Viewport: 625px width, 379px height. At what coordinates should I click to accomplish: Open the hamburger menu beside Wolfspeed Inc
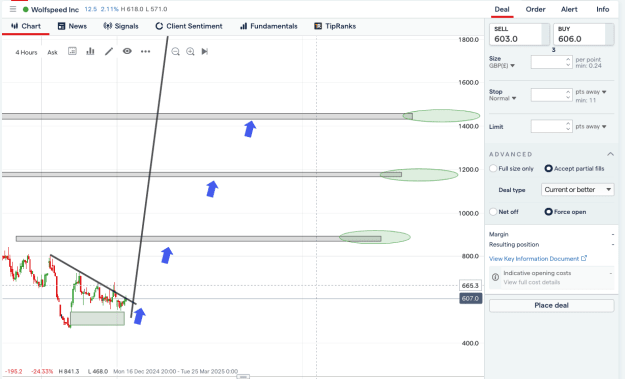(x=13, y=9)
